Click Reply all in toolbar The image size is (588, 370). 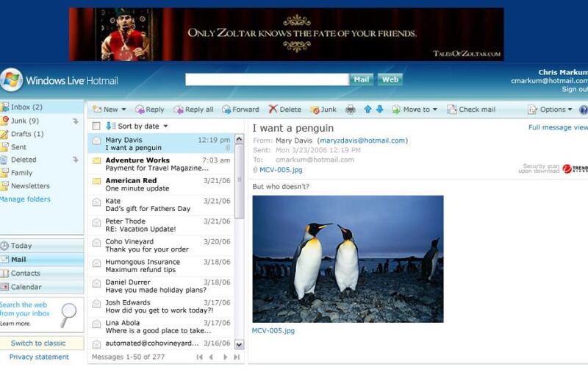point(193,110)
